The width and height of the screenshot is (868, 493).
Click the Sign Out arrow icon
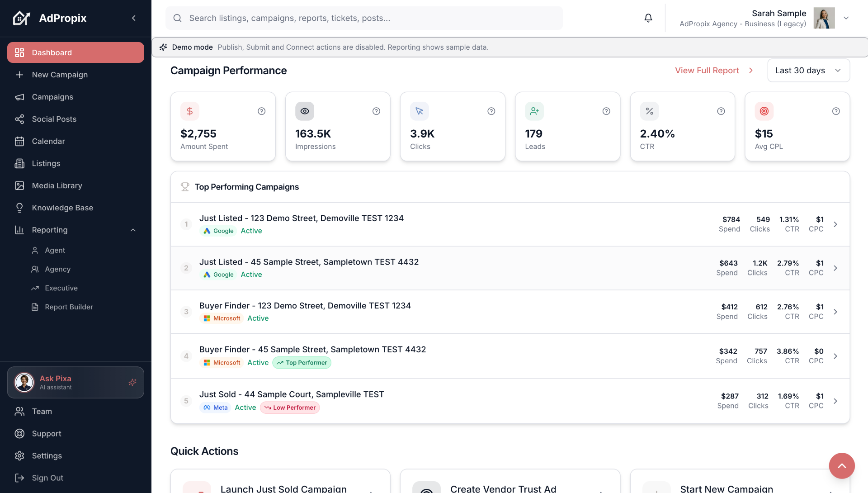[x=19, y=478]
